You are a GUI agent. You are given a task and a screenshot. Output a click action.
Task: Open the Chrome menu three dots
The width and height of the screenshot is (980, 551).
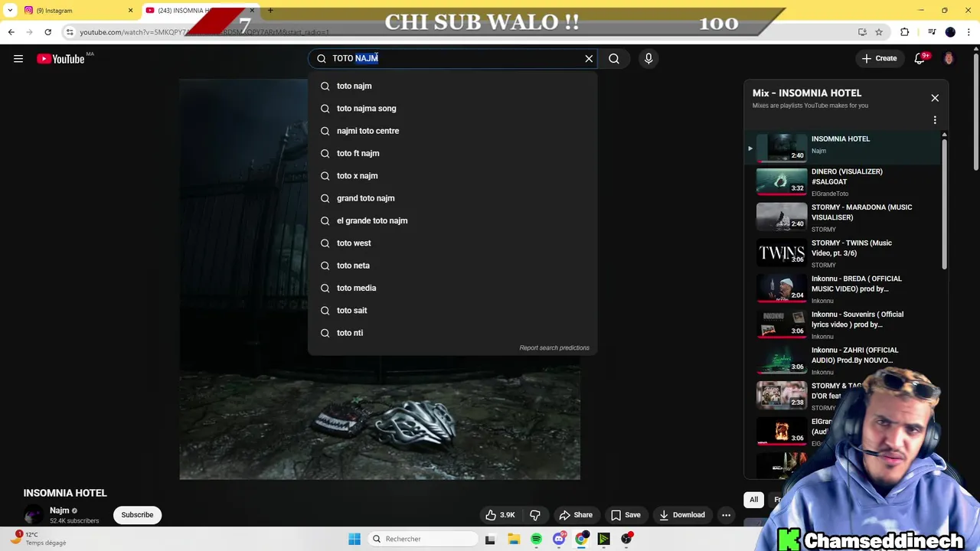(x=970, y=32)
